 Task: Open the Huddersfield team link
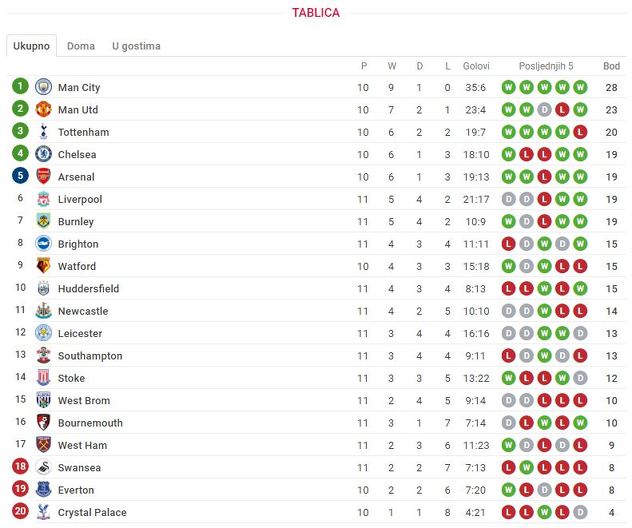(x=89, y=289)
